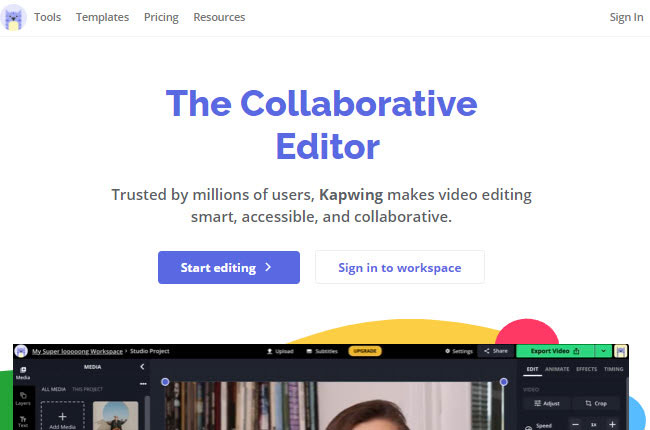Click the green Export Video button
Screen dimensions: 650x430
[555, 351]
